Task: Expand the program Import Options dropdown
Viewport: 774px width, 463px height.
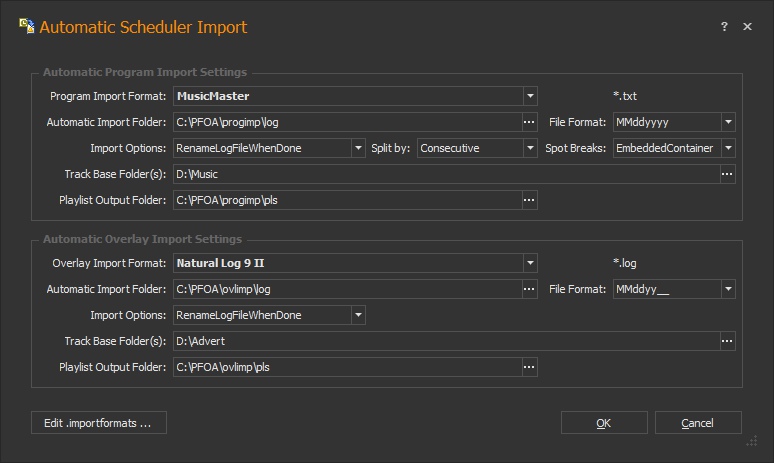Action: click(x=358, y=148)
